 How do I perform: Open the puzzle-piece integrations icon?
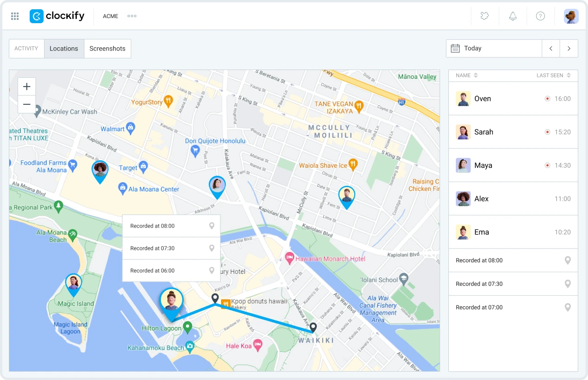[485, 16]
